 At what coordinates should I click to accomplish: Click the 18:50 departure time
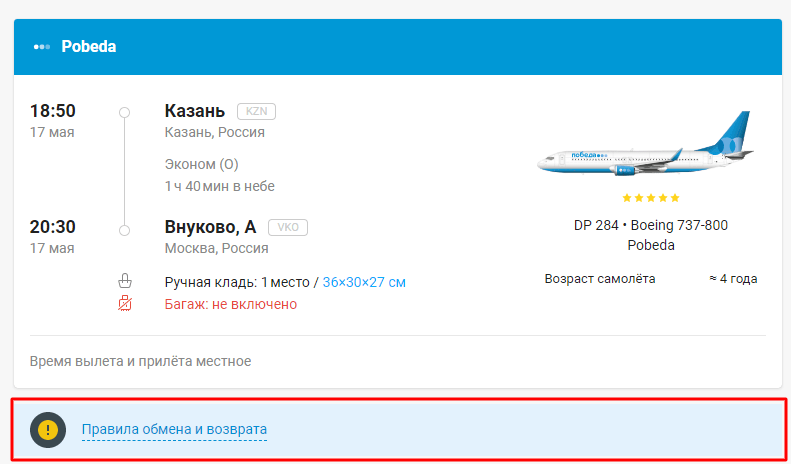click(53, 111)
